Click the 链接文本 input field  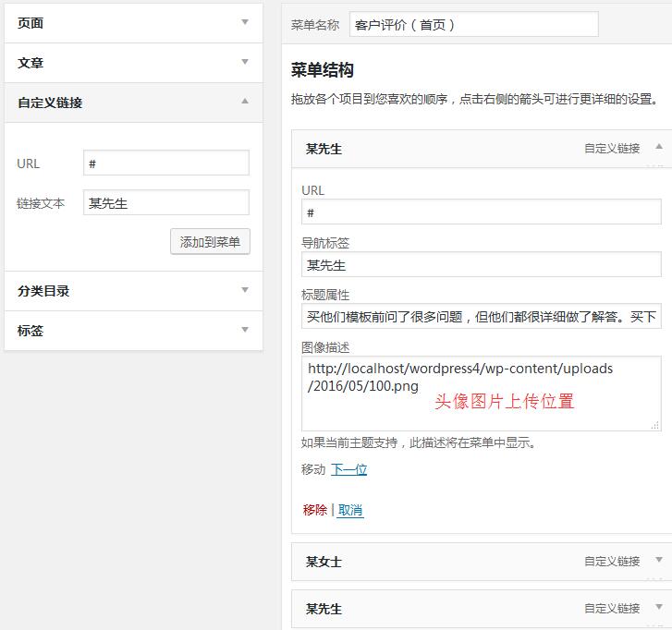point(165,203)
